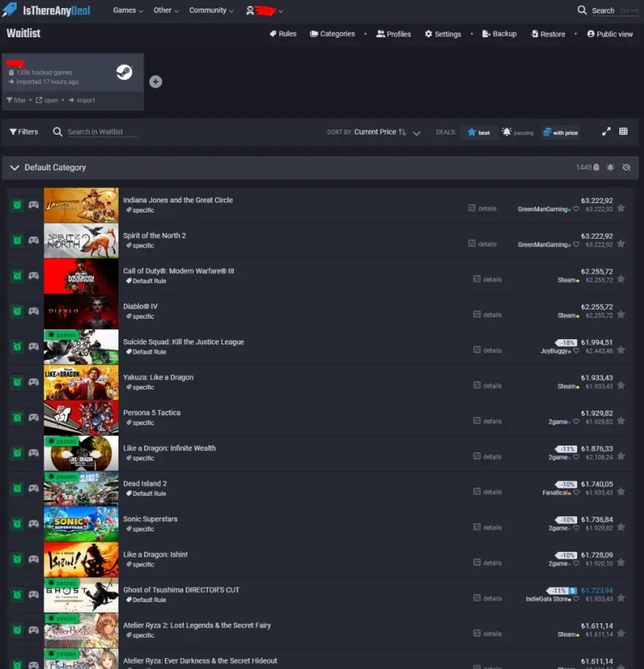Click details icon for Yakuza: Like a Dragon
Image resolution: width=644 pixels, height=669 pixels.
(477, 385)
